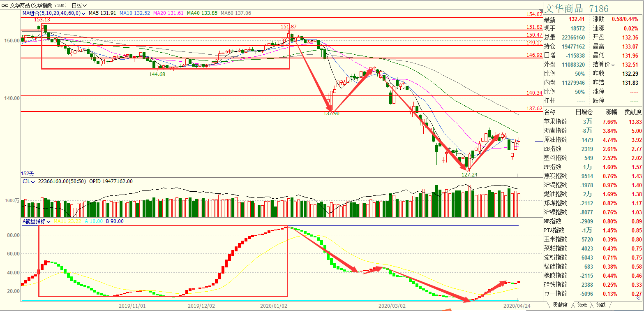Sort by the 贡献度 column header
Viewport: 644px width, 311px height.
click(633, 112)
